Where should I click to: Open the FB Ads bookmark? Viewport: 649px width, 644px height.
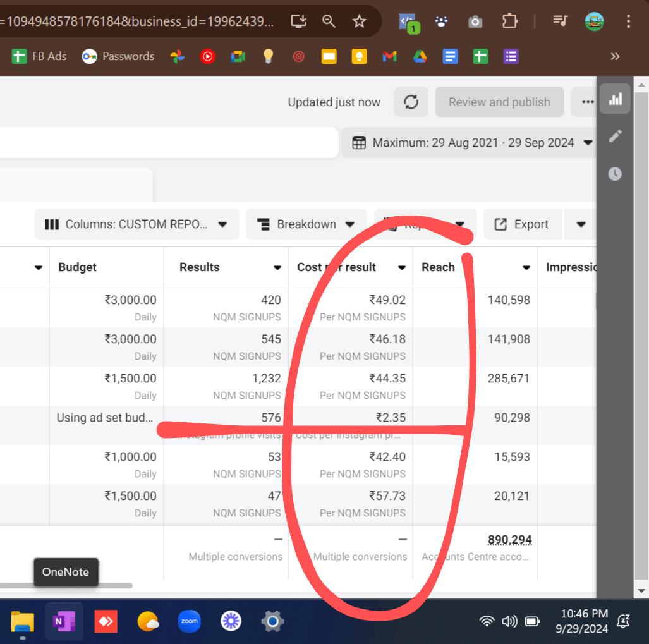point(39,56)
